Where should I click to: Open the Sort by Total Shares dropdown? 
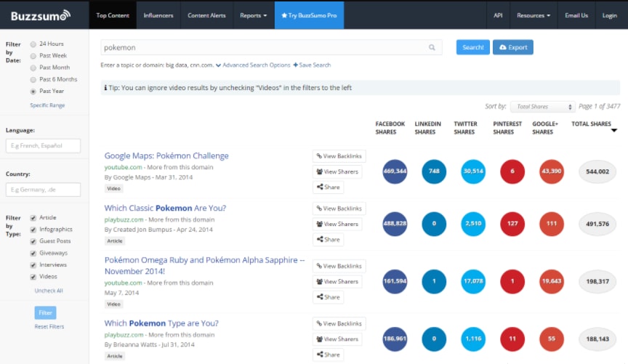tap(543, 107)
